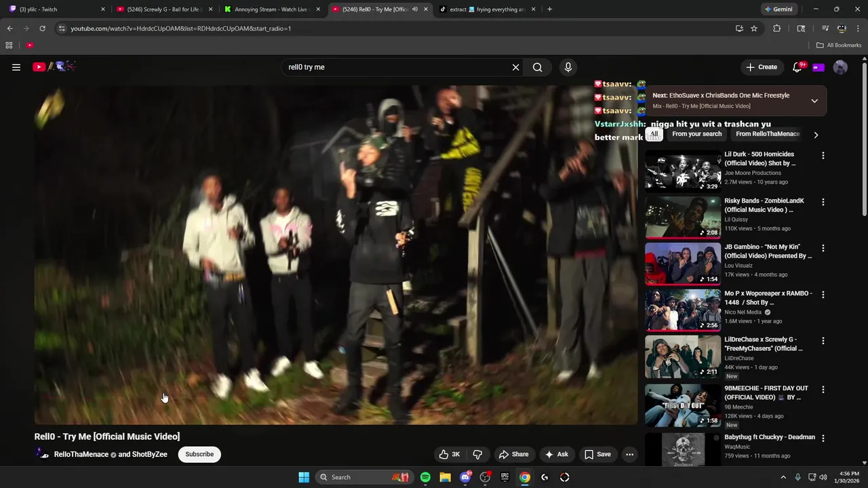
Task: Subscribe to RelloThaMenace
Action: click(199, 454)
